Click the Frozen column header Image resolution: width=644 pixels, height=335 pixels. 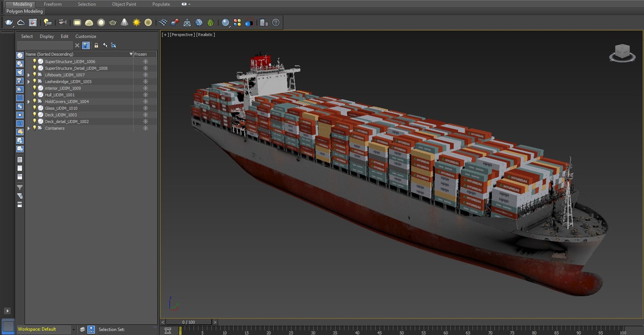click(x=145, y=54)
